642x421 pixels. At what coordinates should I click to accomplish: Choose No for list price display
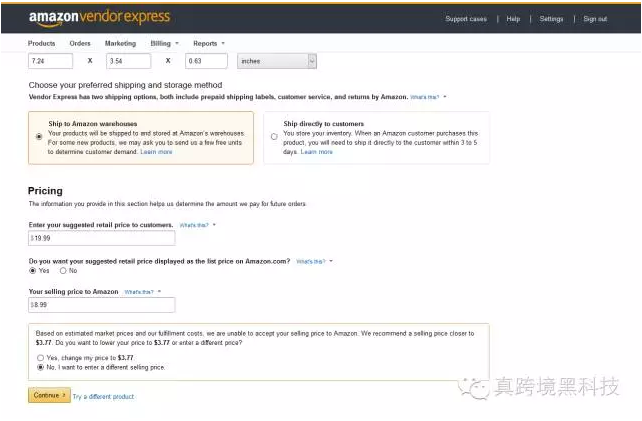pyautogui.click(x=63, y=271)
